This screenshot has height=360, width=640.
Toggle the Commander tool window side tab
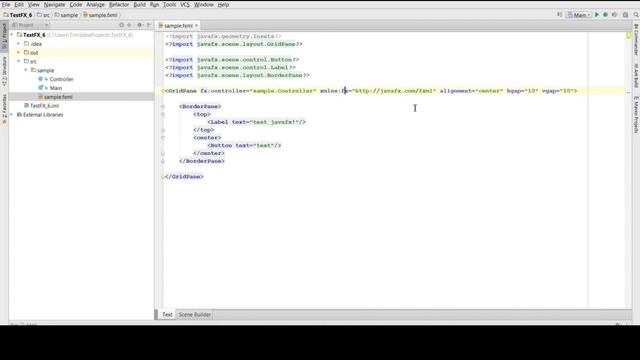click(x=636, y=39)
